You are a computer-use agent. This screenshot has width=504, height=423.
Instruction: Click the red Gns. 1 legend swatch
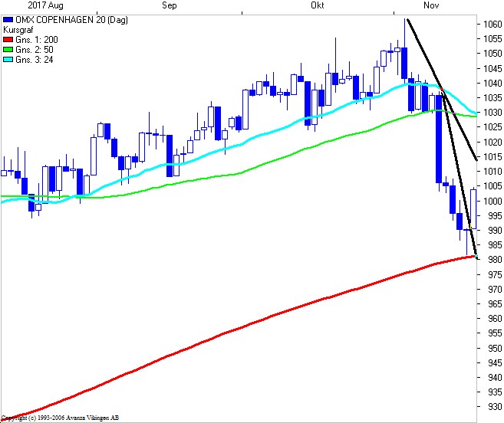point(8,39)
